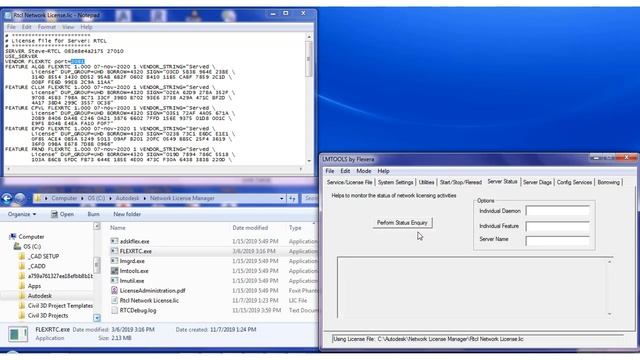Click Date modified column header
The image size is (640, 360).
250,228
